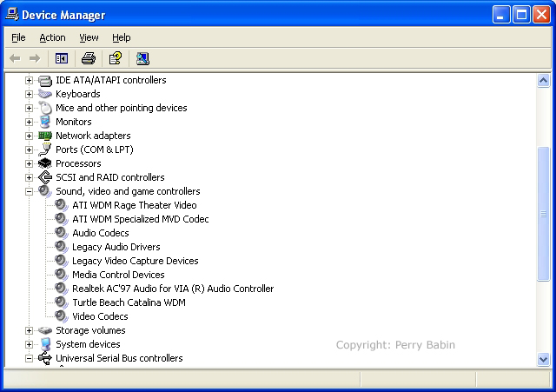
Task: Click the mouse icon beside Mice devices
Action: click(x=45, y=108)
